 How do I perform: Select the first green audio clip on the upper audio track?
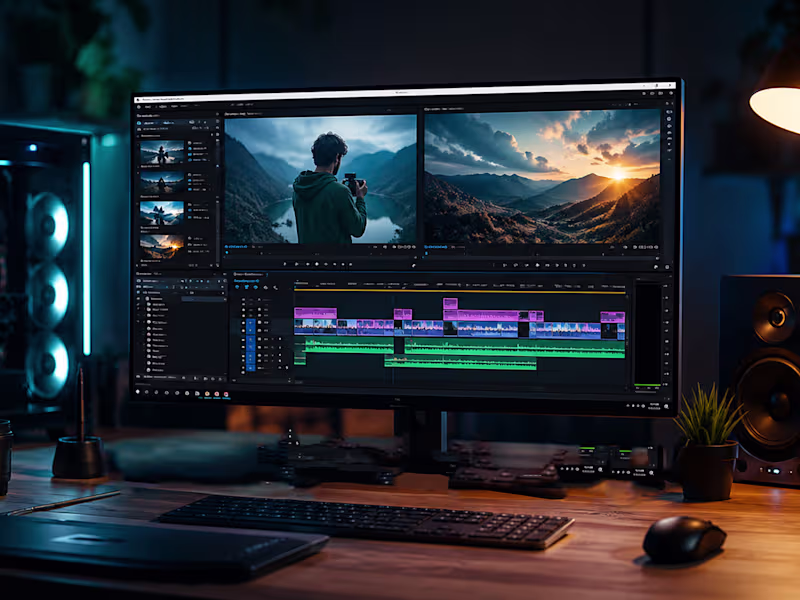[x=349, y=347]
